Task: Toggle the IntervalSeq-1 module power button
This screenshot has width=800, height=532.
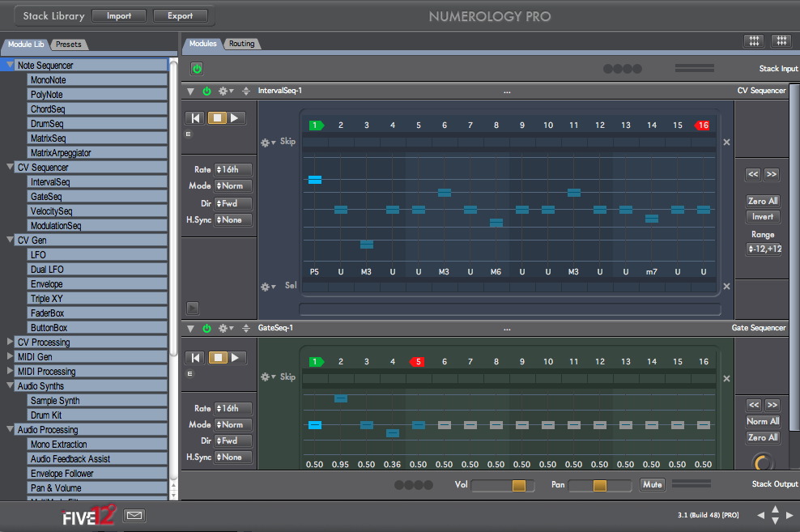Action: tap(206, 91)
